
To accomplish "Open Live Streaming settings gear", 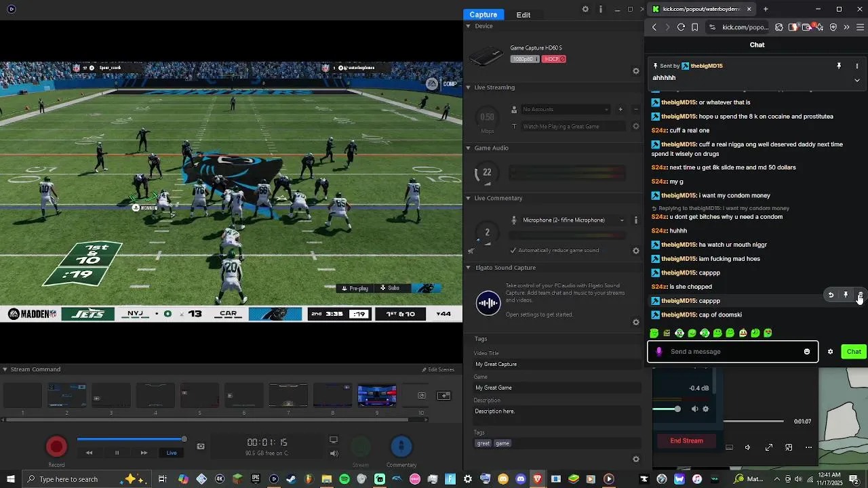I will [x=636, y=126].
